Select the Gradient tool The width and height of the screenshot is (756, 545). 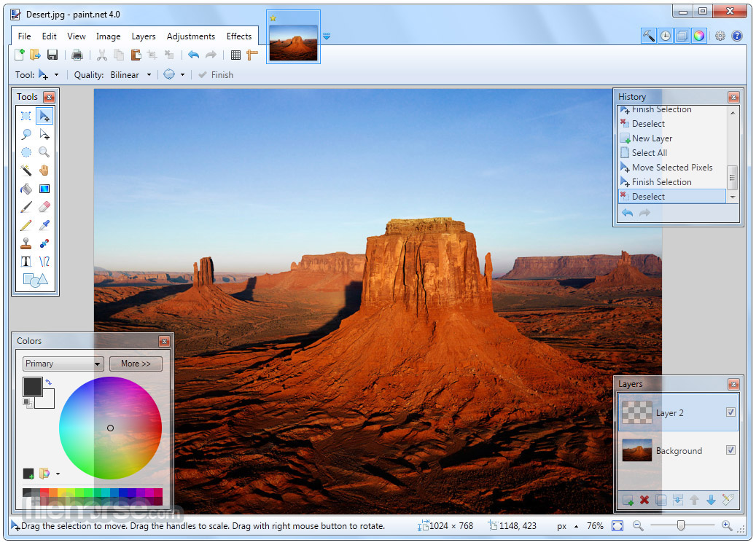[44, 189]
